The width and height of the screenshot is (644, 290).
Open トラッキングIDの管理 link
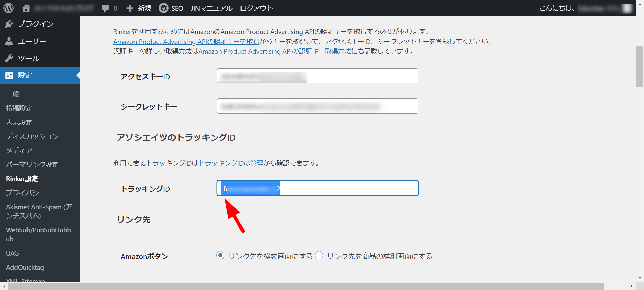231,163
